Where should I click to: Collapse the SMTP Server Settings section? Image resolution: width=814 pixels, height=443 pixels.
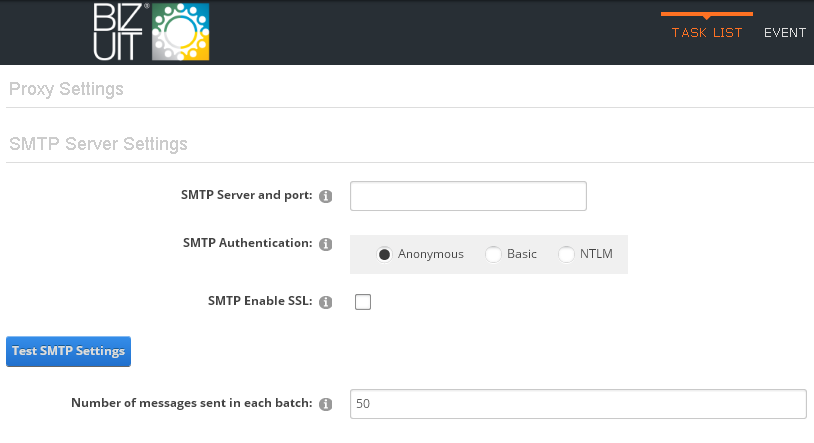(x=98, y=144)
